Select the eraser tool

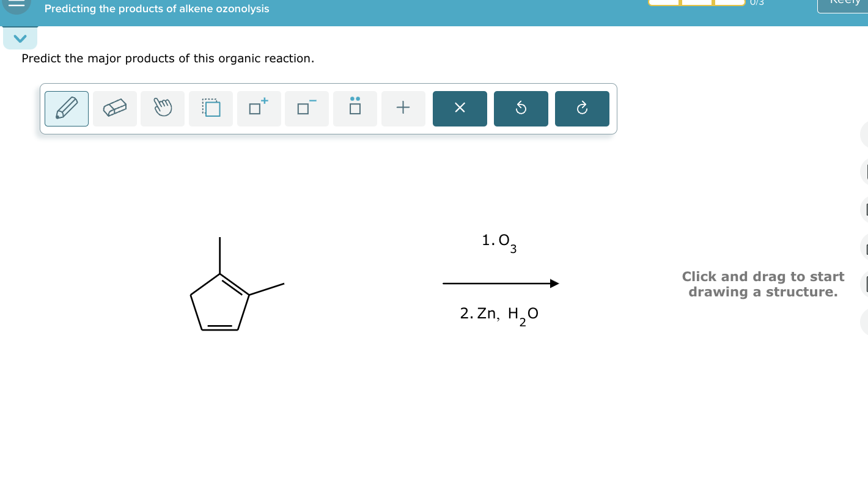(x=114, y=108)
